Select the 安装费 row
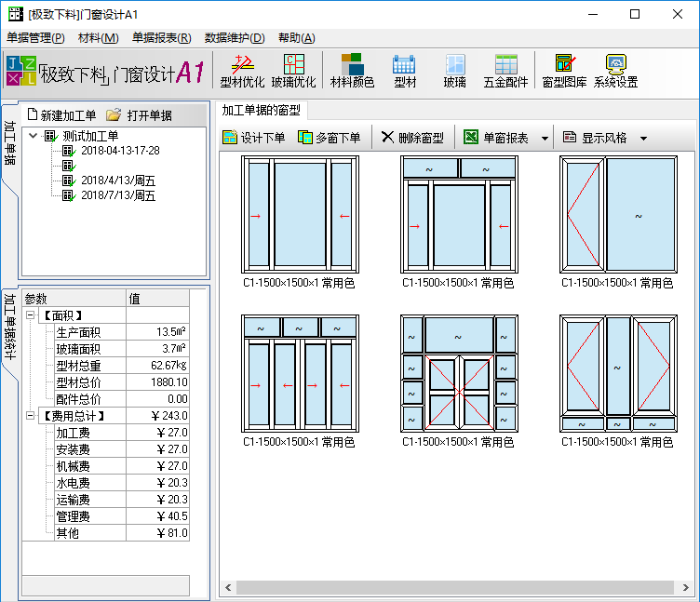 (x=121, y=448)
